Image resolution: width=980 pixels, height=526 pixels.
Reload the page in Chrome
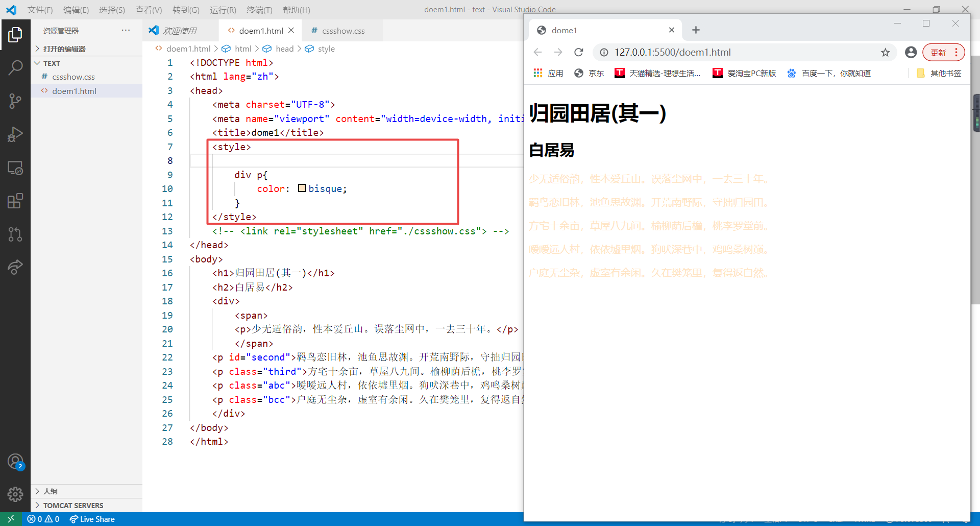tap(578, 52)
